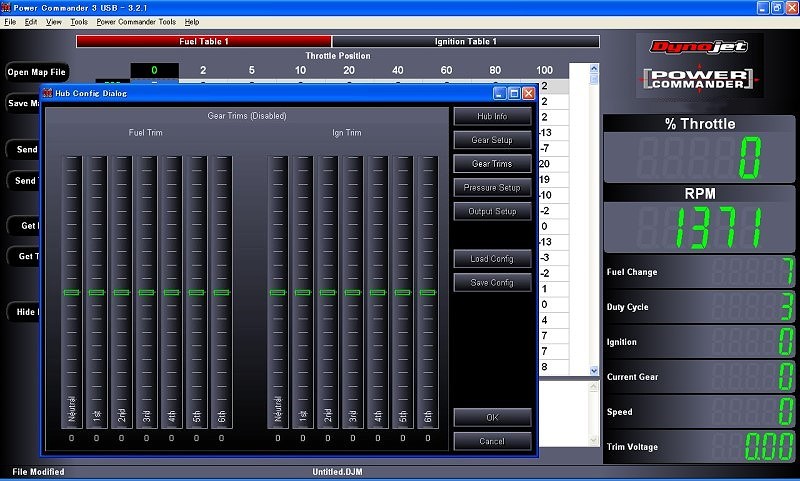This screenshot has width=800, height=481.
Task: Click Ign Trim Neutral slider handle
Action: (278, 292)
